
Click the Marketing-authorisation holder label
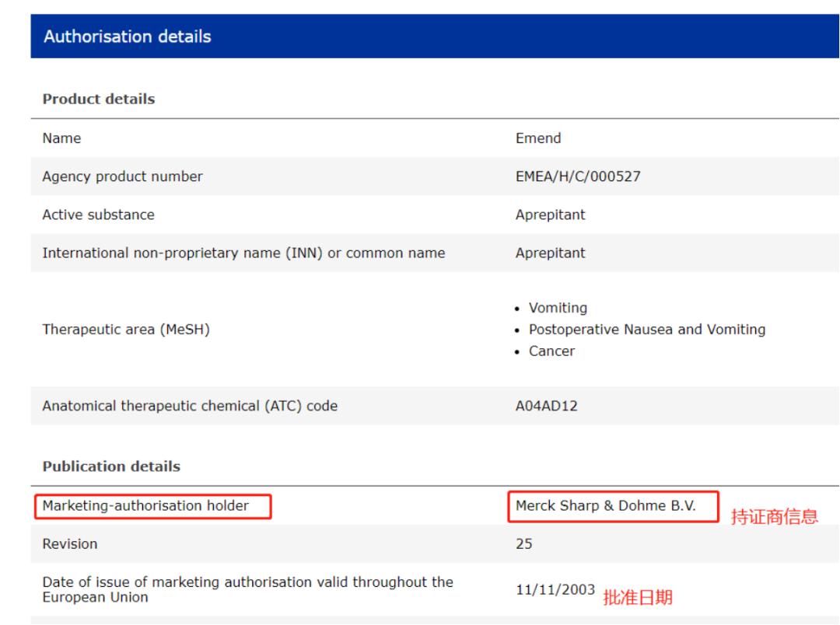(x=145, y=506)
